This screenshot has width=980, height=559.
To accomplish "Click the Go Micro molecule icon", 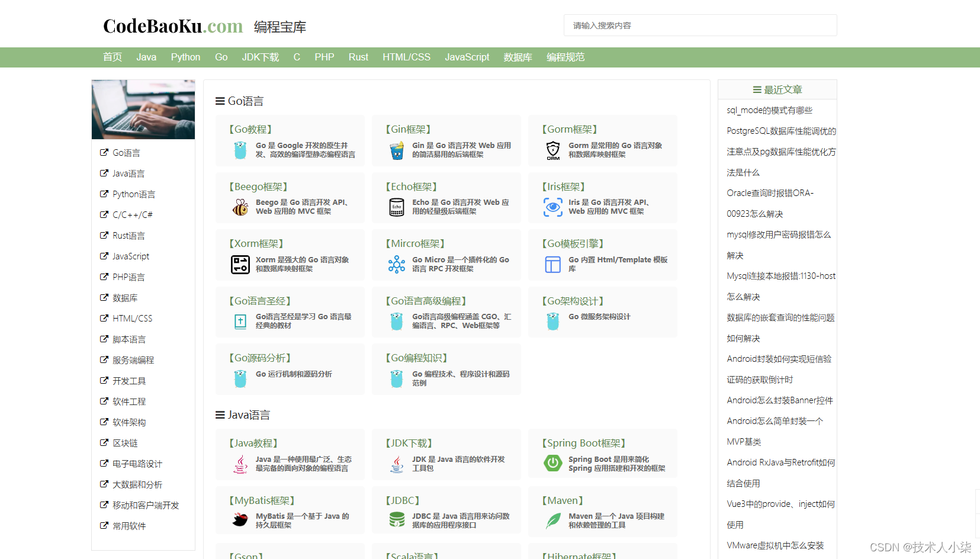I will click(397, 265).
